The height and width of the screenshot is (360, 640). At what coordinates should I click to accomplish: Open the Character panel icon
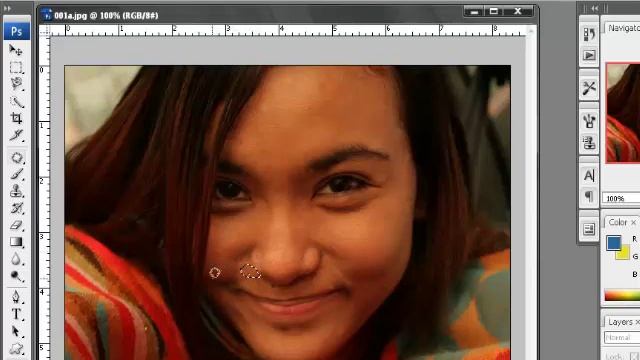tap(589, 176)
